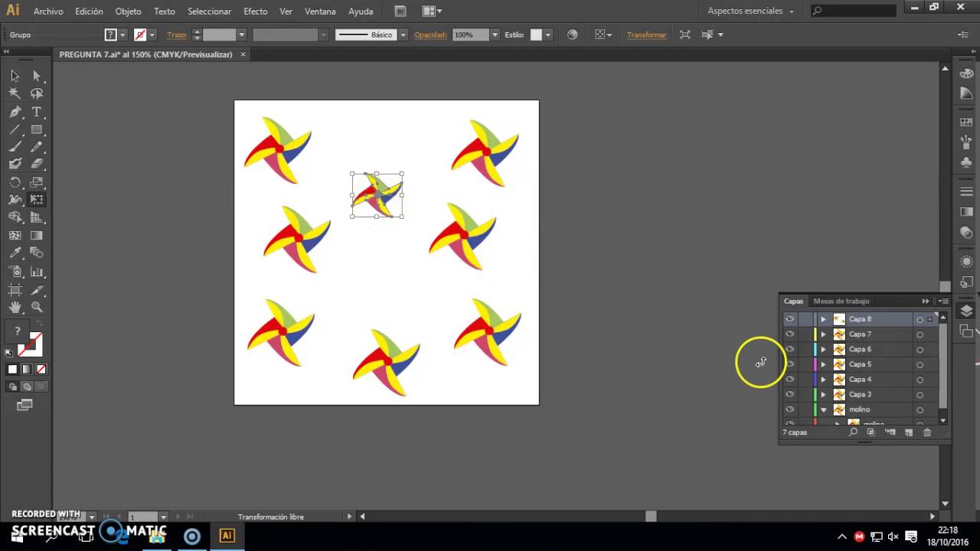Select the Type tool

click(x=36, y=112)
